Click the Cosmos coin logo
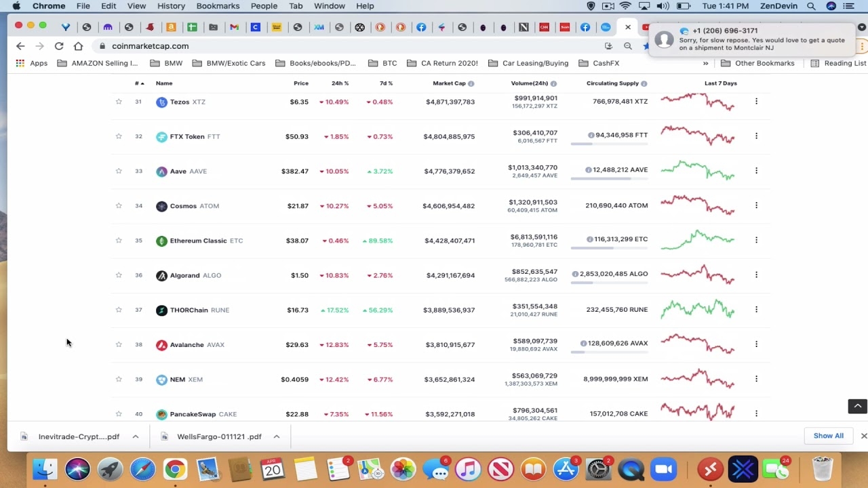 tap(161, 206)
